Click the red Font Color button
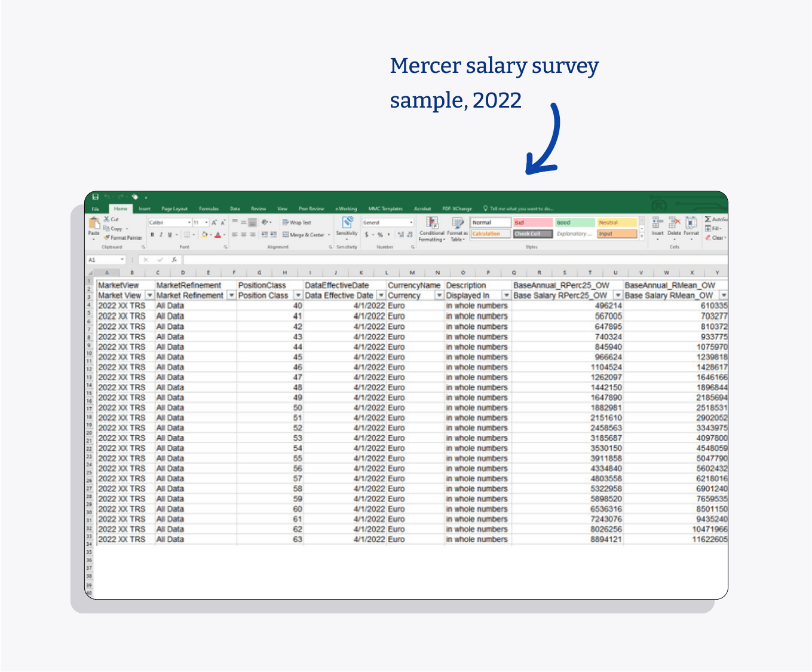 [x=218, y=235]
